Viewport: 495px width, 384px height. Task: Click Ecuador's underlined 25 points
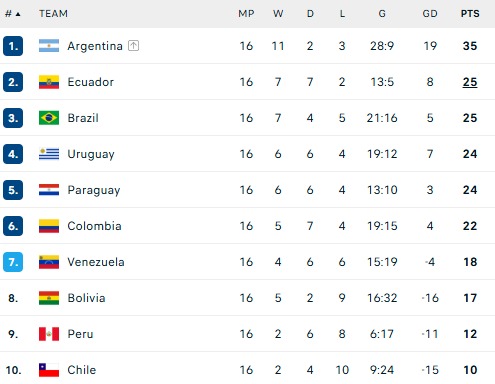tap(470, 82)
